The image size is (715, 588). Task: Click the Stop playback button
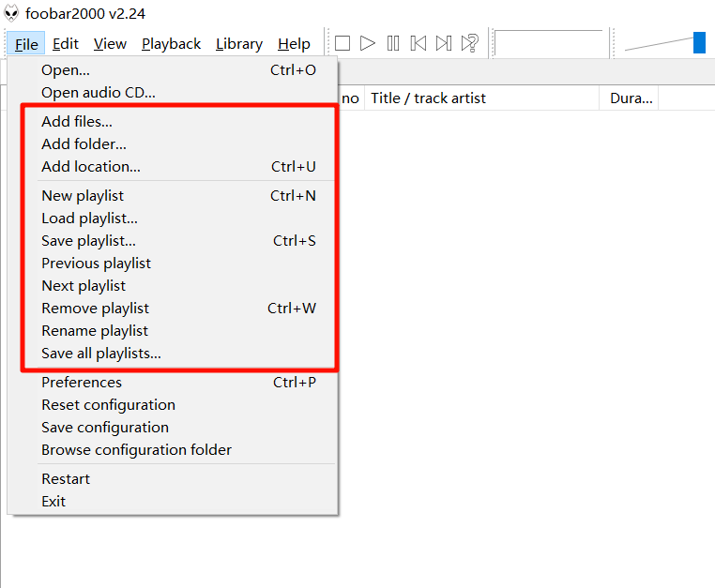point(342,43)
